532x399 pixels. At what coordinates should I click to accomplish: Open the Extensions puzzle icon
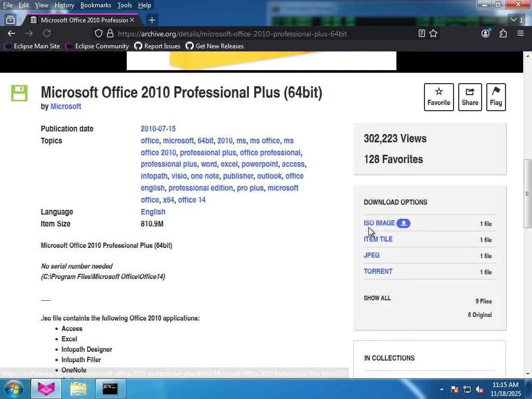(x=503, y=33)
